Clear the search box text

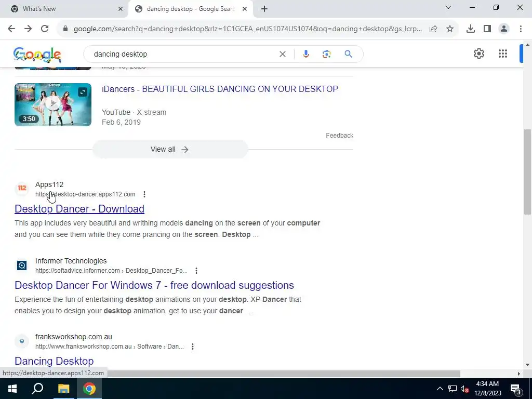tap(283, 54)
